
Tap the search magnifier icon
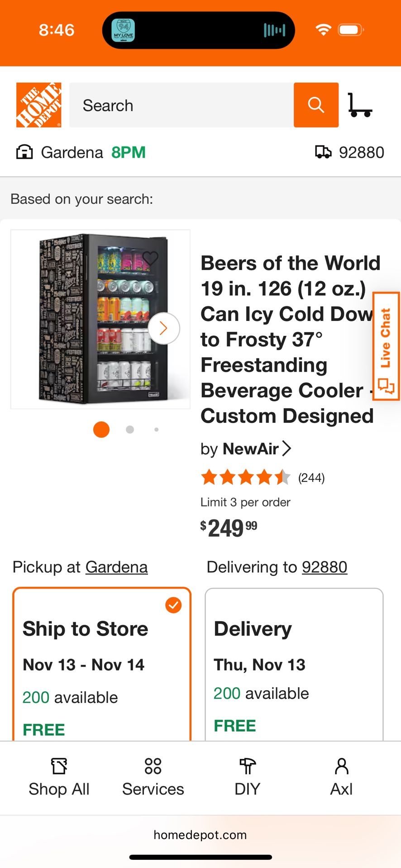click(316, 104)
